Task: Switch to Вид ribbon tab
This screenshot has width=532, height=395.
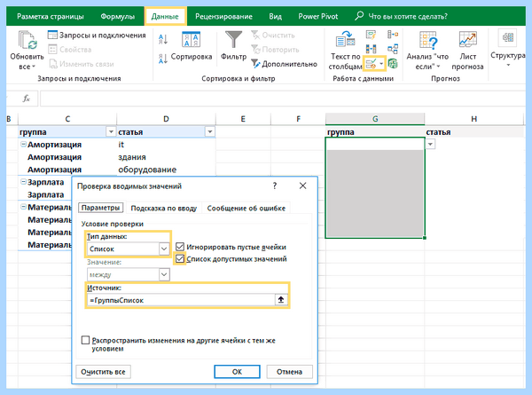Action: coord(275,16)
